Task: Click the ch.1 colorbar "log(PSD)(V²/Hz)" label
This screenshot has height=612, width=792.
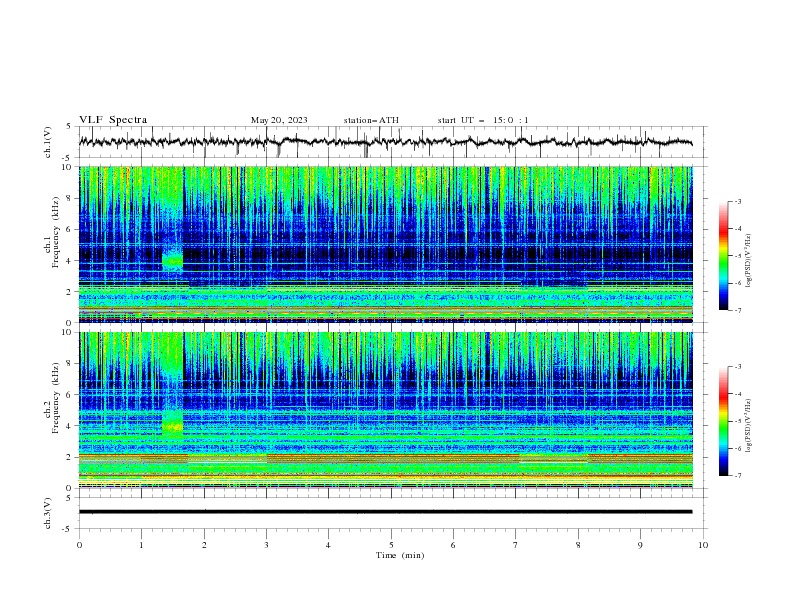Action: click(749, 261)
